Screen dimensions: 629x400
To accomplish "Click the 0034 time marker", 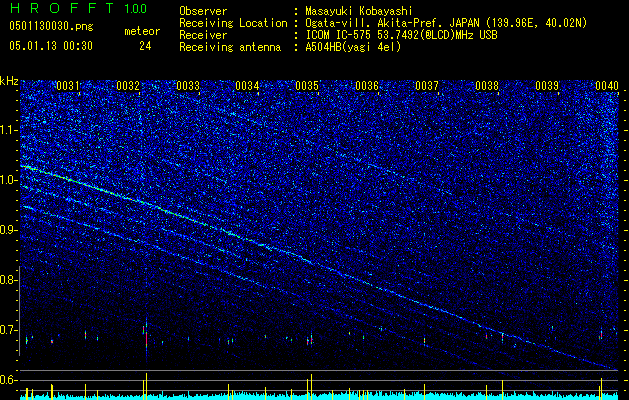I will (x=248, y=85).
